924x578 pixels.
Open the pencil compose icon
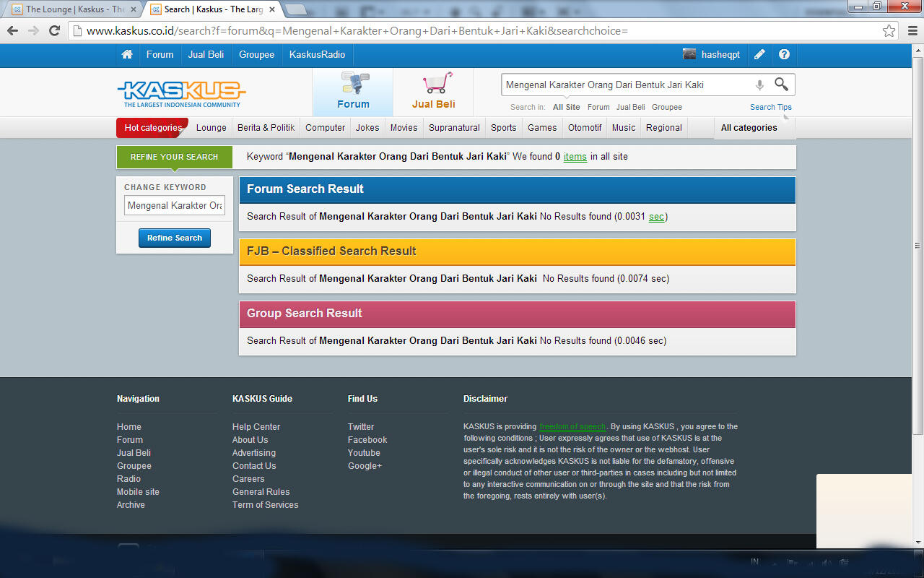point(759,55)
